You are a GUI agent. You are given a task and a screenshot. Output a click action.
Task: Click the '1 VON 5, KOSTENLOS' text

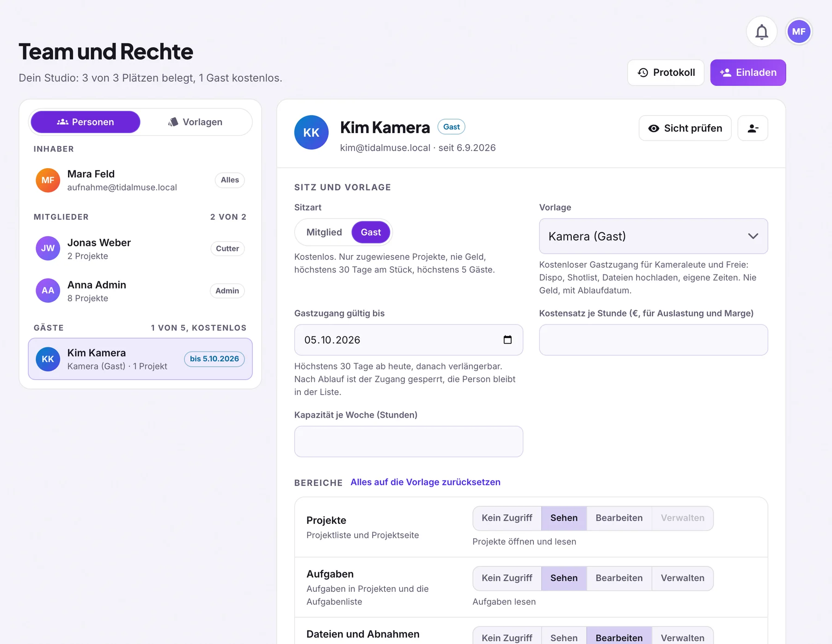[x=198, y=328]
